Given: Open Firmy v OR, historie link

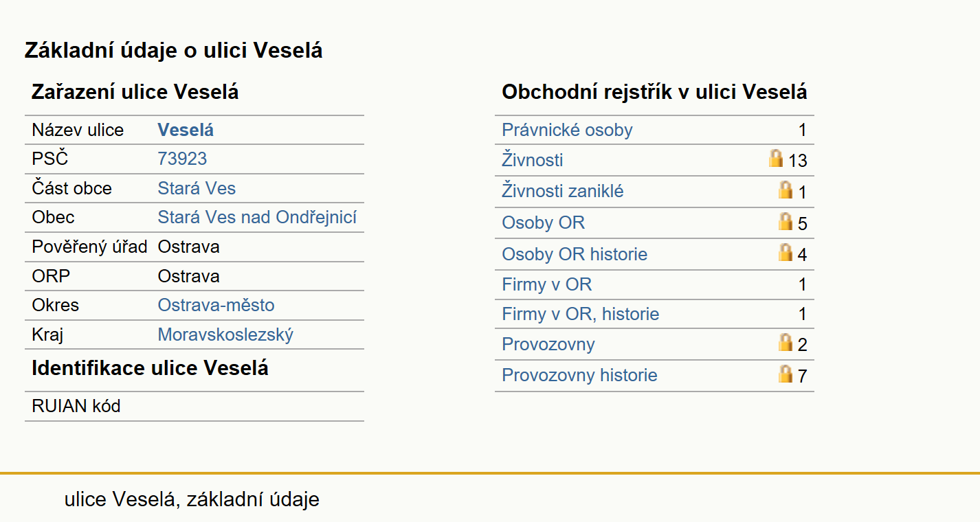Looking at the screenshot, I should [x=581, y=314].
